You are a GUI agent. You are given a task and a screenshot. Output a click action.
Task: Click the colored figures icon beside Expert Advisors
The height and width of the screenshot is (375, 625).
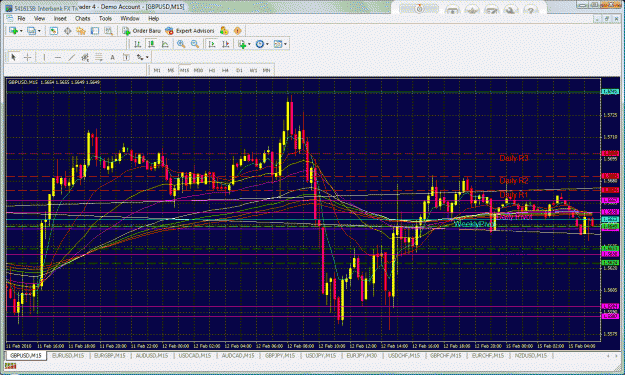pyautogui.click(x=224, y=31)
